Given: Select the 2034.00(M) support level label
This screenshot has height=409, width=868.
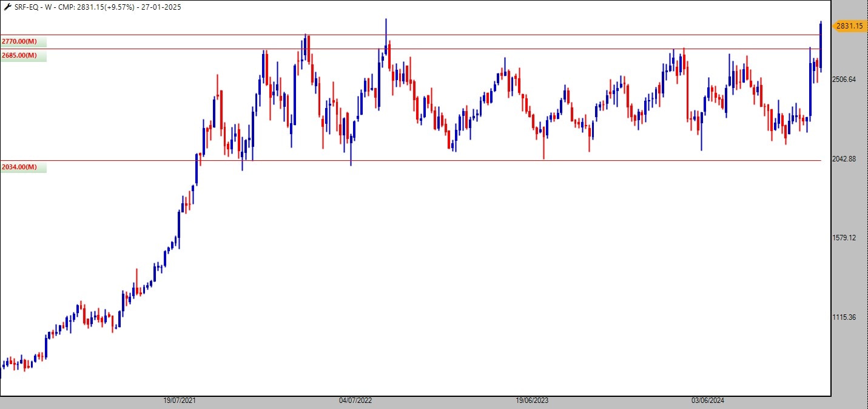Looking at the screenshot, I should (x=19, y=167).
